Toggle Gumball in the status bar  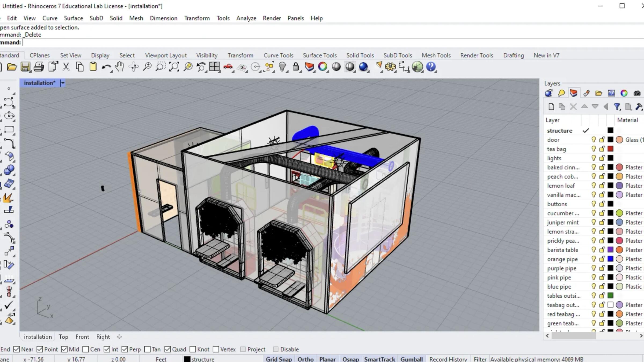(411, 359)
